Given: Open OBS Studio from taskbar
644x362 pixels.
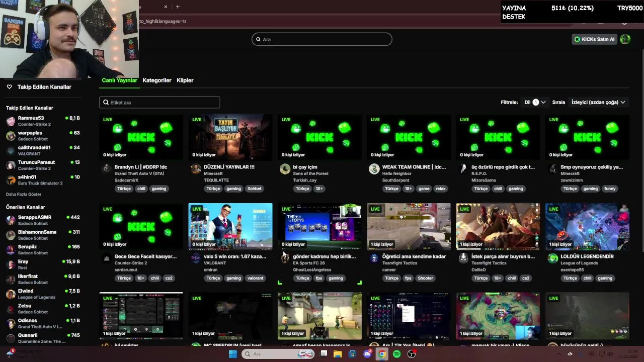Looking at the screenshot, I should click(412, 354).
